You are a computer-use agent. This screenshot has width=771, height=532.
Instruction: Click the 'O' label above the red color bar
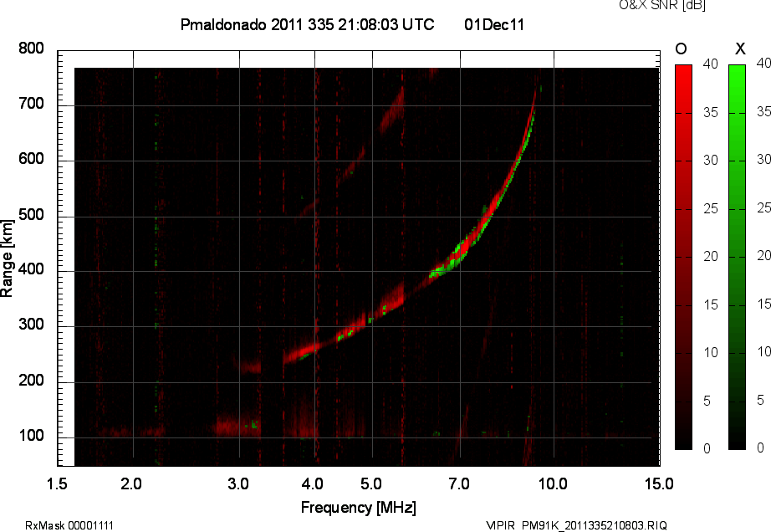681,49
